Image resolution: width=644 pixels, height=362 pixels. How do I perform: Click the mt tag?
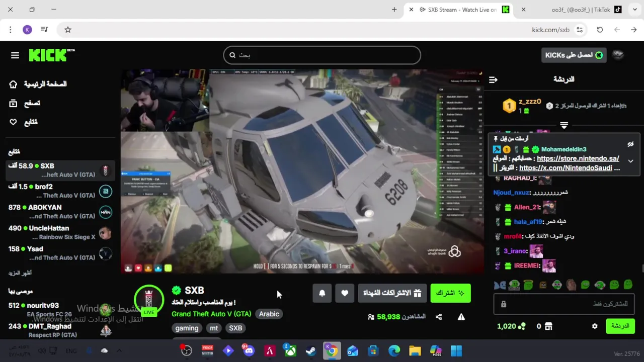214,328
